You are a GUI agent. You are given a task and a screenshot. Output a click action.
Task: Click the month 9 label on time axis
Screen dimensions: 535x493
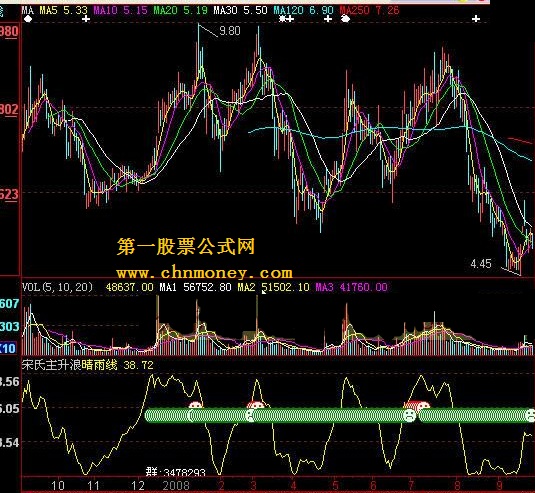(x=500, y=485)
